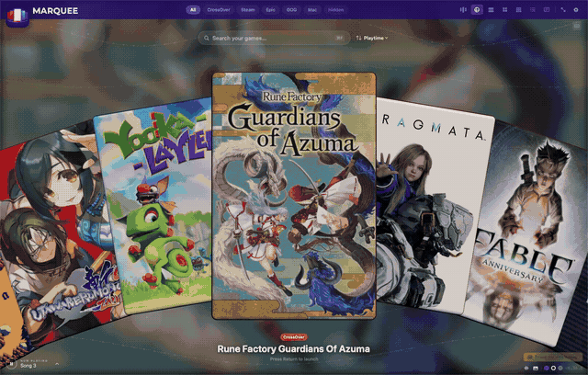
Task: Open the split panel view icon
Action: click(x=547, y=10)
